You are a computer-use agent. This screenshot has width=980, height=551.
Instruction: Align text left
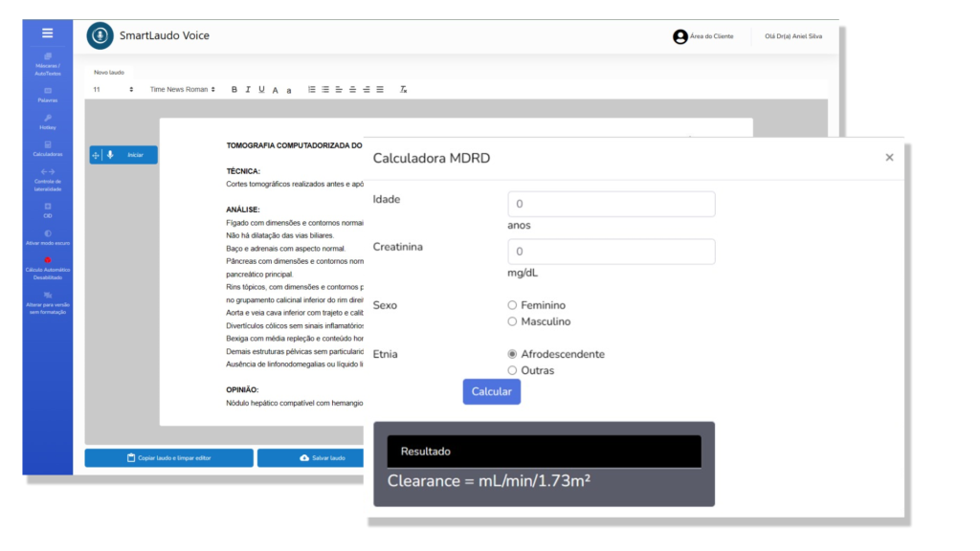(339, 90)
